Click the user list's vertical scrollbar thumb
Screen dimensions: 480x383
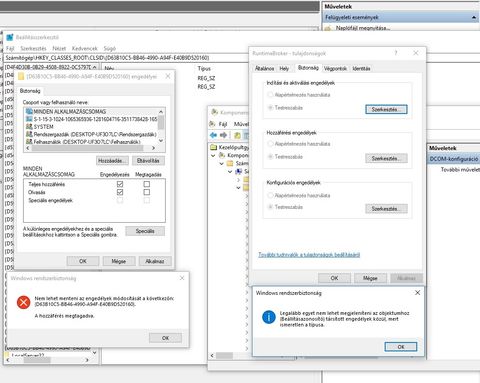(161, 123)
